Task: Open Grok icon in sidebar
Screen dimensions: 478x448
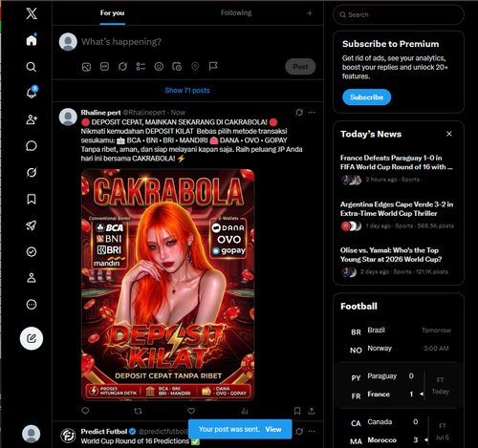Action: click(x=32, y=172)
